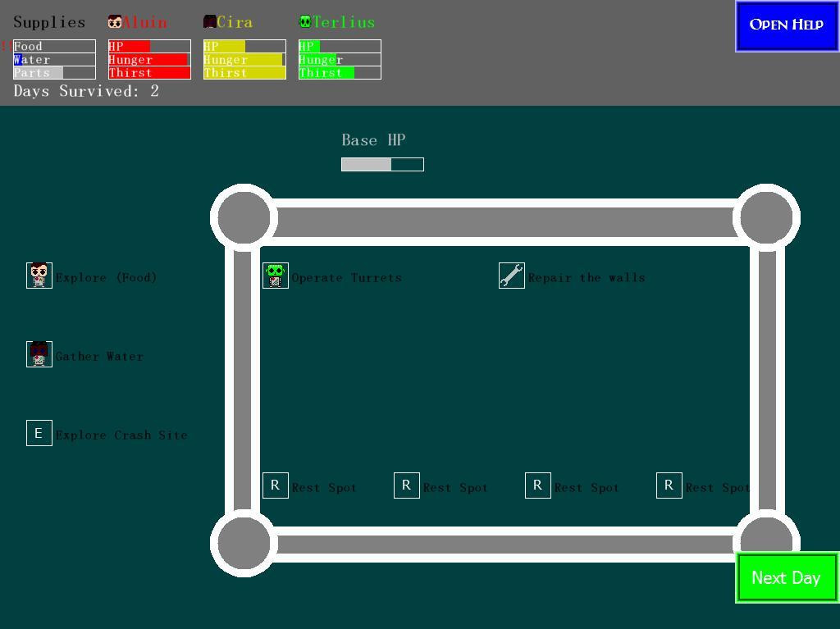
Task: Click the green "Terlius" name text
Action: (x=344, y=22)
